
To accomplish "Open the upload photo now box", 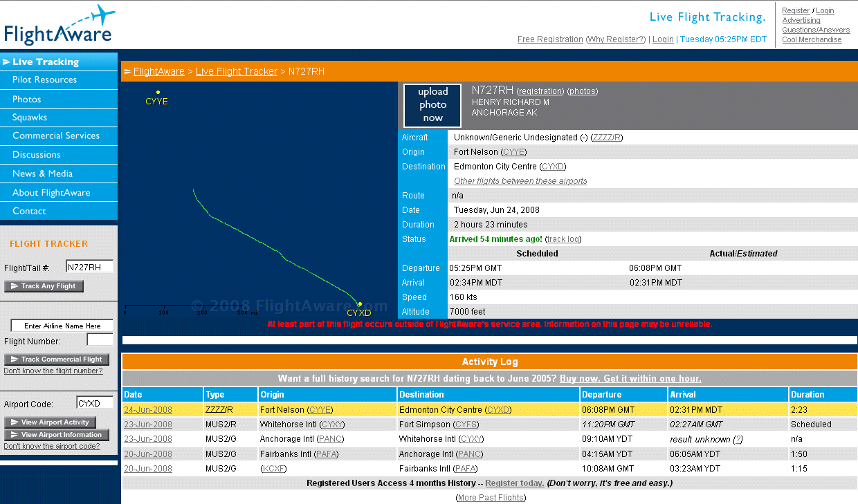I will click(x=432, y=105).
